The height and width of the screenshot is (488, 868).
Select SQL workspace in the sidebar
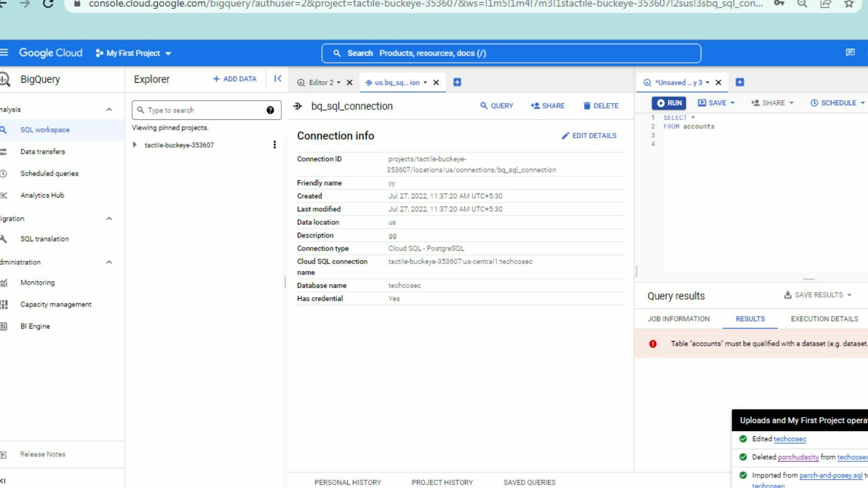click(x=44, y=130)
